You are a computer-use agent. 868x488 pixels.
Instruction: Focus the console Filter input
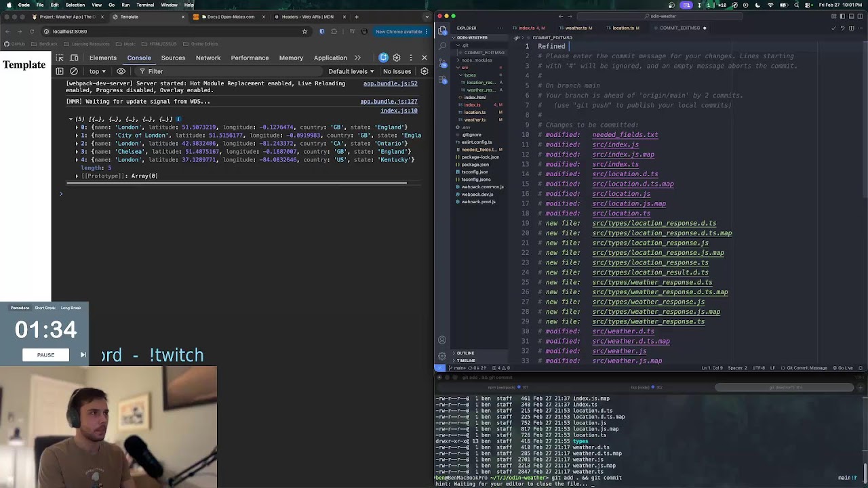point(231,71)
